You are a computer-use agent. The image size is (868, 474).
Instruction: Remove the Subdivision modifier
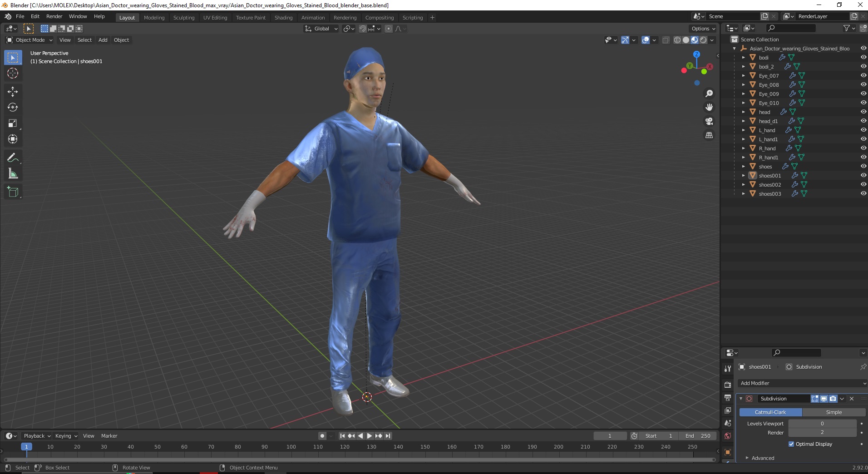[x=852, y=399]
